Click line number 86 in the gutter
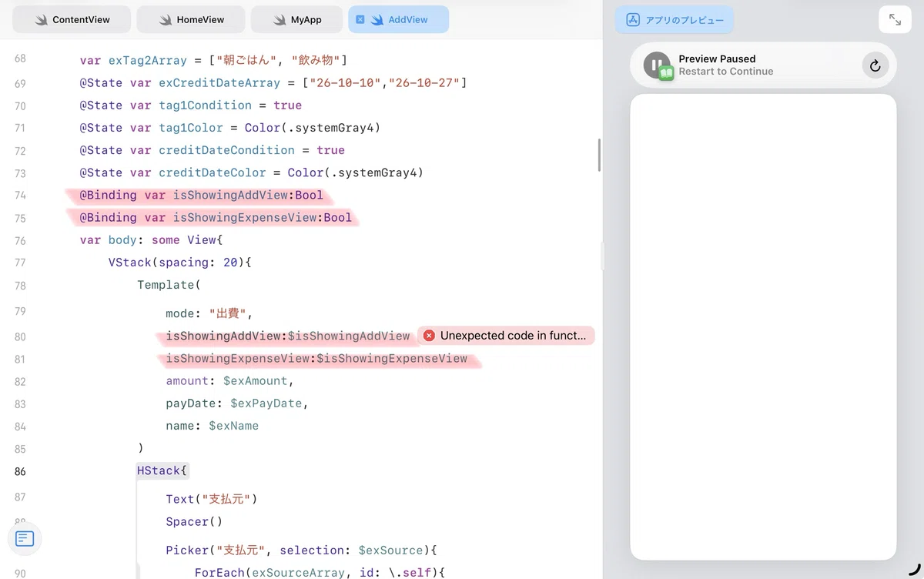The image size is (924, 579). [20, 471]
